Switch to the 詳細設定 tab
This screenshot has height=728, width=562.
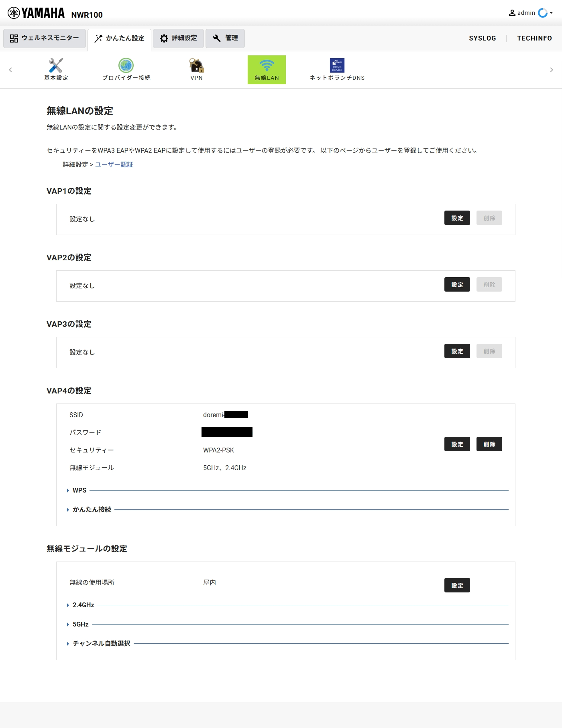(x=178, y=38)
